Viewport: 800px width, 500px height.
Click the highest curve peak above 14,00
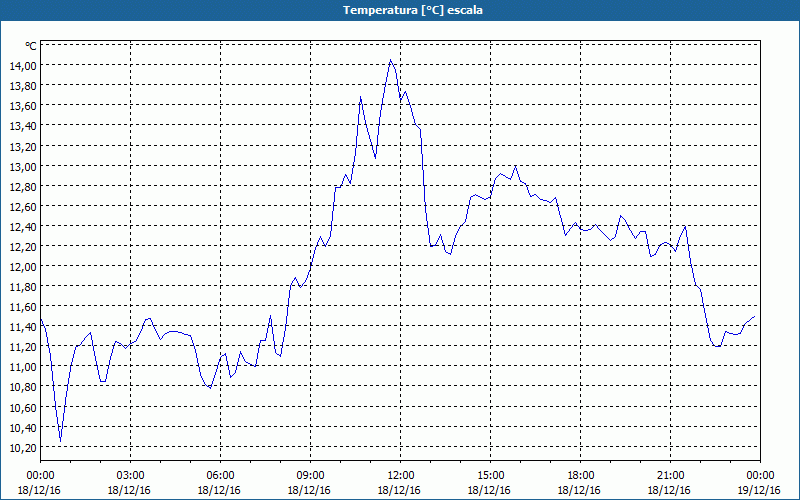click(390, 60)
